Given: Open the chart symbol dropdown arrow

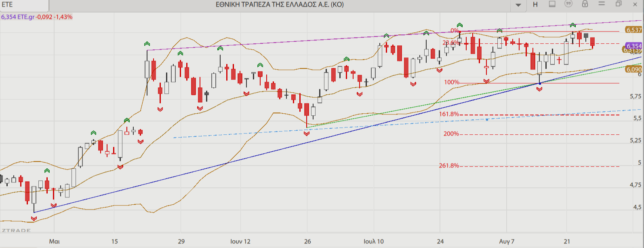Looking at the screenshot, I should [x=518, y=5].
